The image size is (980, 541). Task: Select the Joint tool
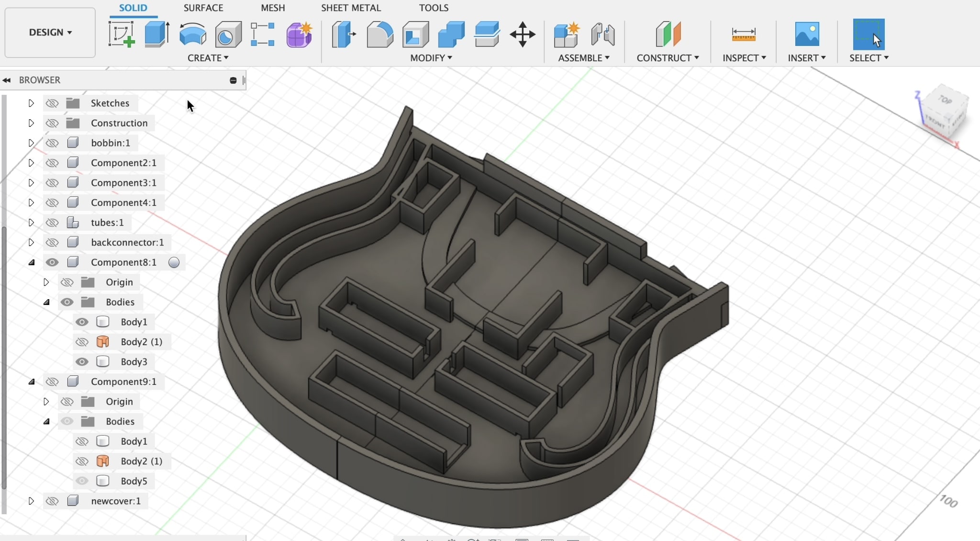click(603, 34)
